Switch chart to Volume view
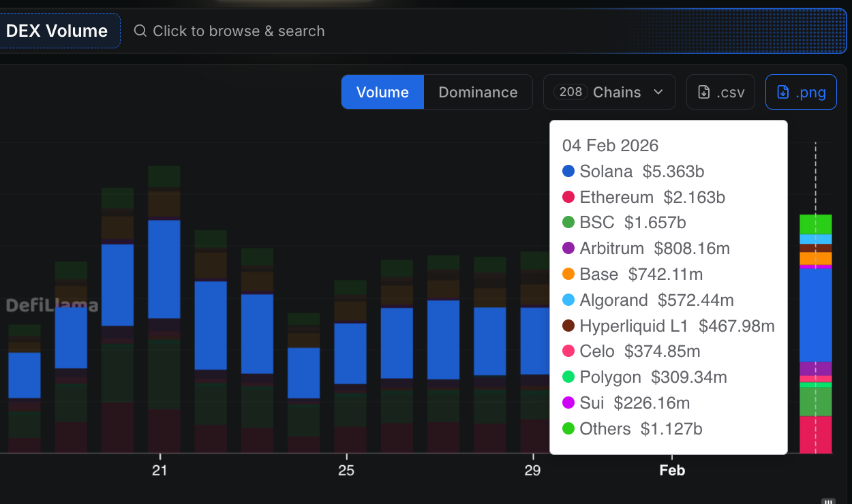 click(x=382, y=92)
